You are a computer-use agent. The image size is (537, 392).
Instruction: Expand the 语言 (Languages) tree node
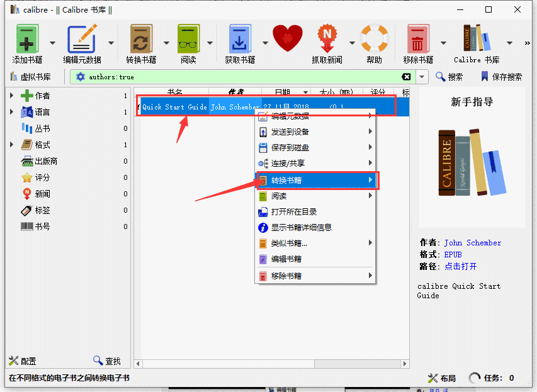pyautogui.click(x=11, y=112)
